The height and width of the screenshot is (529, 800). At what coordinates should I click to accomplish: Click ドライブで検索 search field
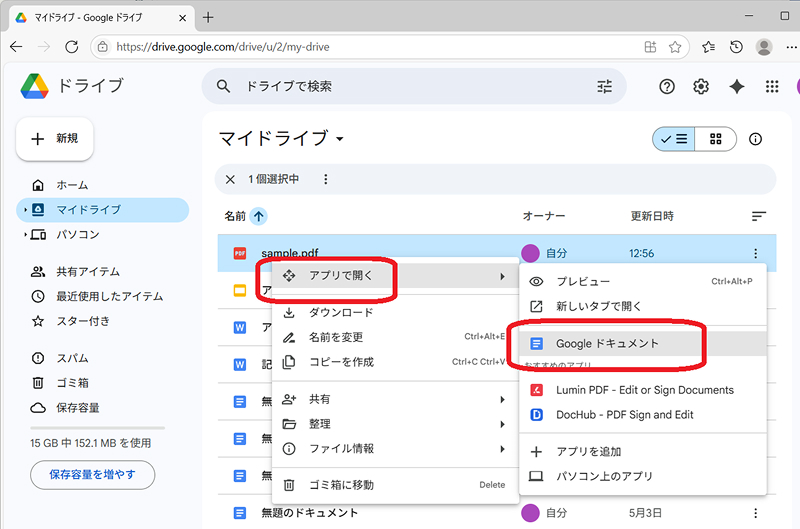click(x=413, y=86)
